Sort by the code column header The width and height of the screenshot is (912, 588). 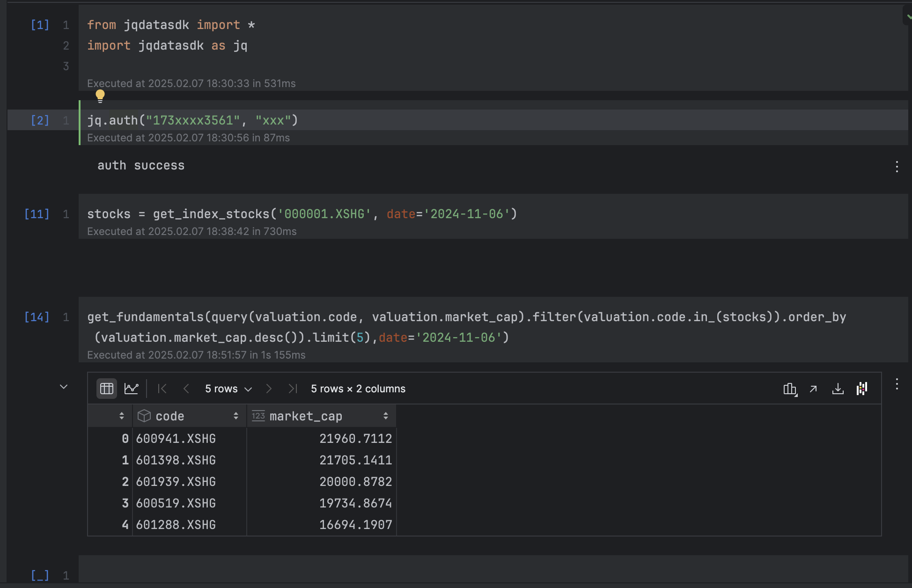pyautogui.click(x=189, y=416)
